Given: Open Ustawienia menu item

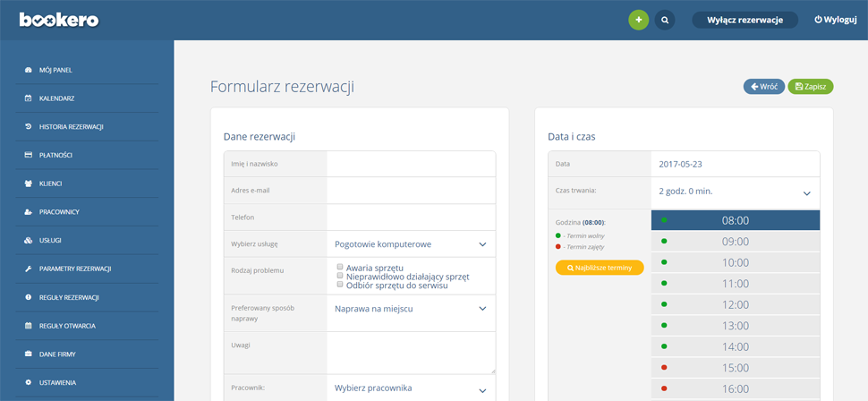Looking at the screenshot, I should point(57,383).
